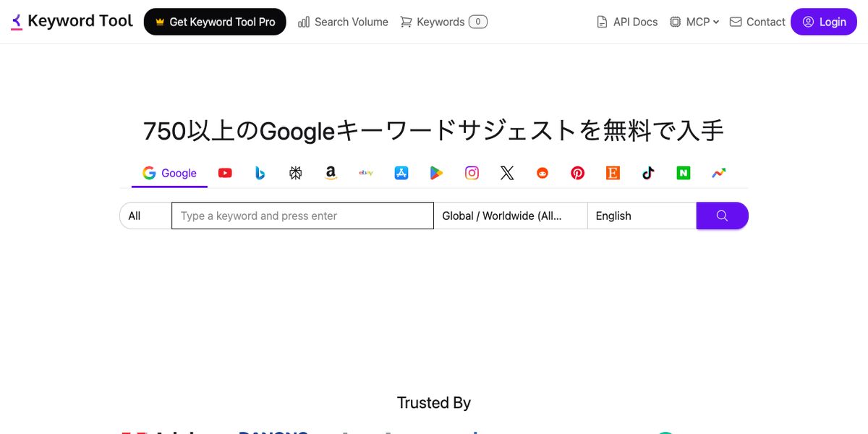
Task: Open the API Docs page
Action: coord(627,22)
